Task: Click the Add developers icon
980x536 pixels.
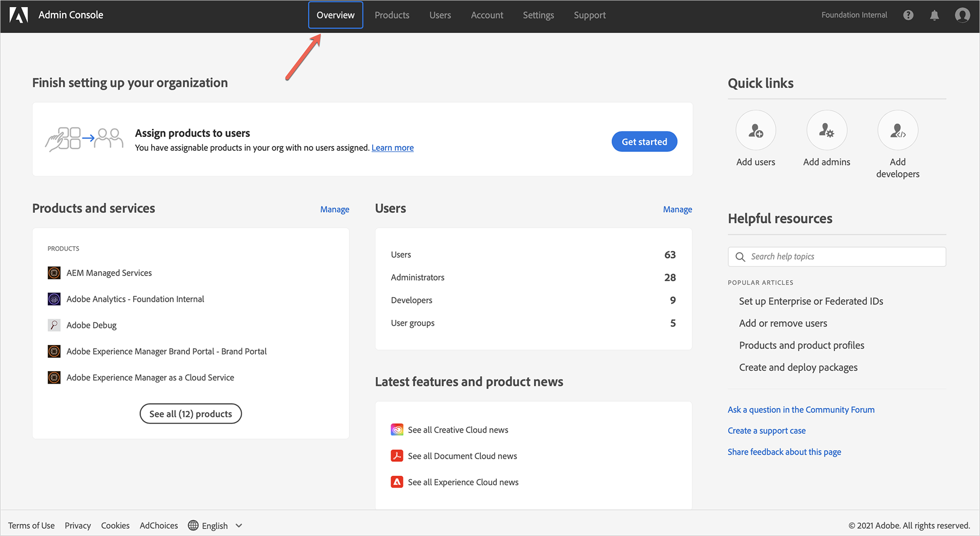Action: (x=898, y=130)
